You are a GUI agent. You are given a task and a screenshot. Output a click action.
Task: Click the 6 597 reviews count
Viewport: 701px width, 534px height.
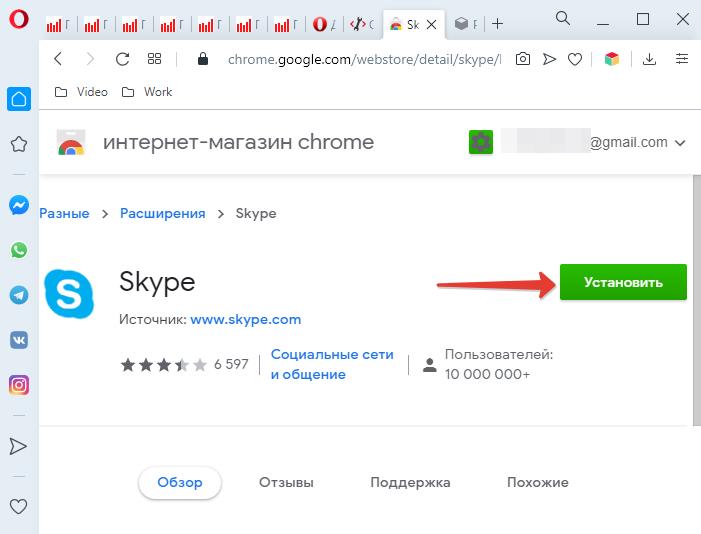pos(231,364)
